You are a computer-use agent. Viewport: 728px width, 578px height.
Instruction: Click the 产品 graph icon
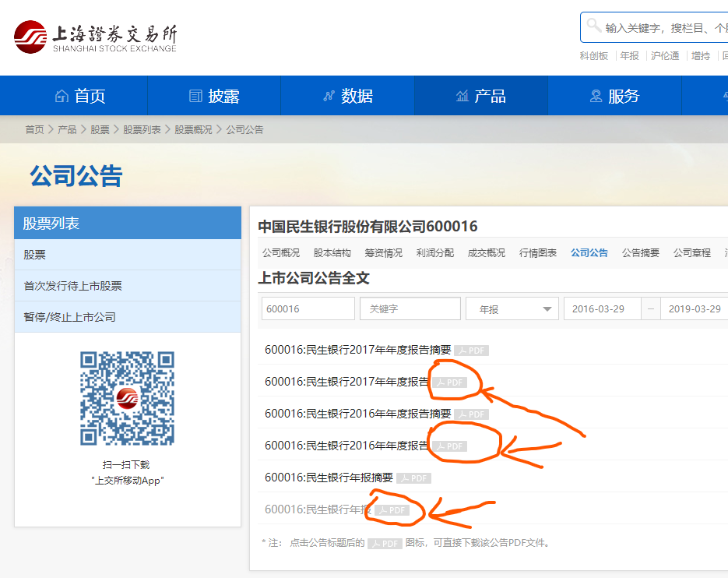click(x=462, y=96)
